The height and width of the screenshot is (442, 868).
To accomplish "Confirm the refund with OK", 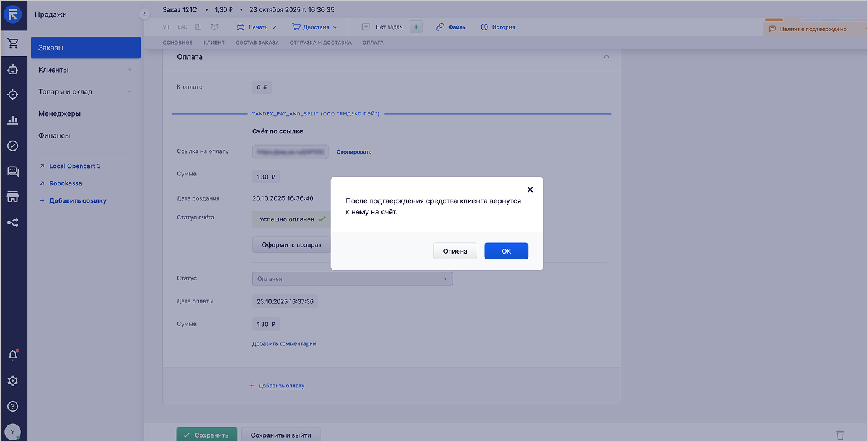I will (x=506, y=251).
